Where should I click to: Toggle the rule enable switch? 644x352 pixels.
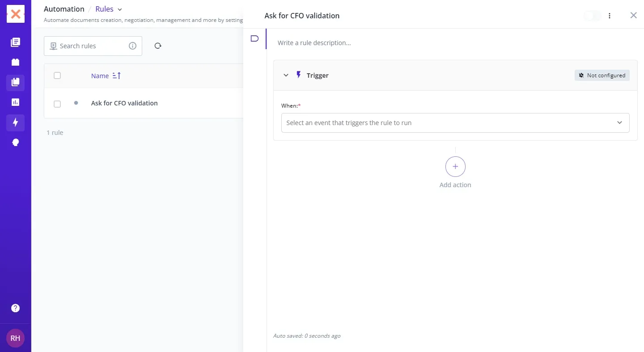click(592, 16)
